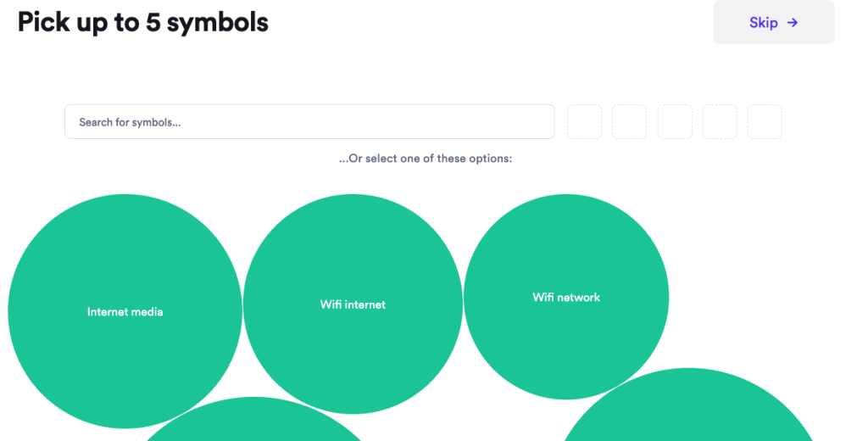Click the 'Internet media' label text
The height and width of the screenshot is (441, 868).
[125, 312]
